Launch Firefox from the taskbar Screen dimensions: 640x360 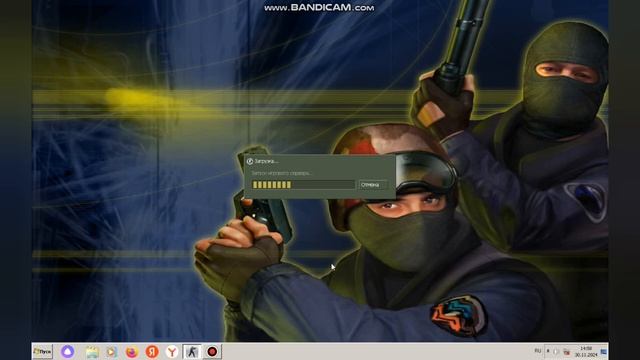click(x=132, y=352)
